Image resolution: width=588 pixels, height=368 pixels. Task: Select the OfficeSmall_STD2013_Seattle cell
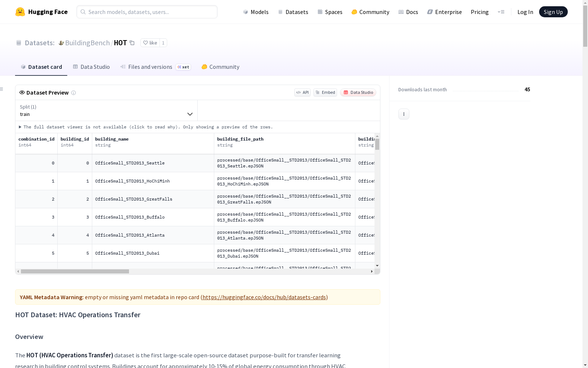point(153,163)
